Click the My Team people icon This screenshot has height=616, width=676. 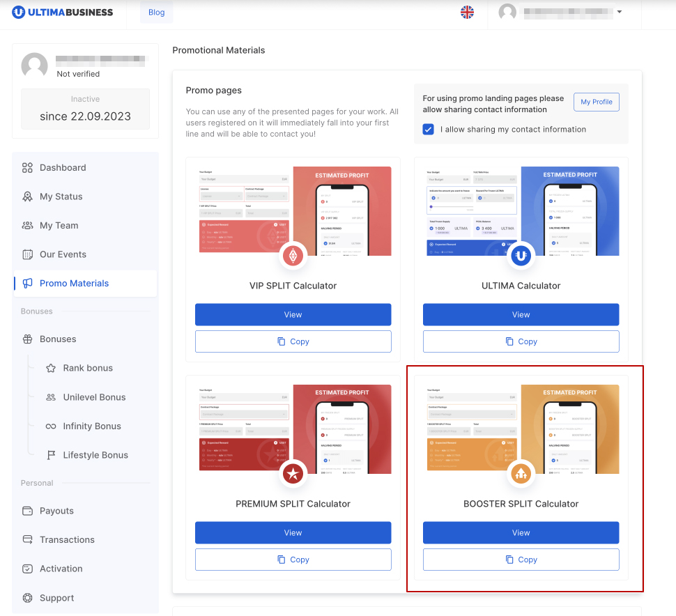click(28, 226)
